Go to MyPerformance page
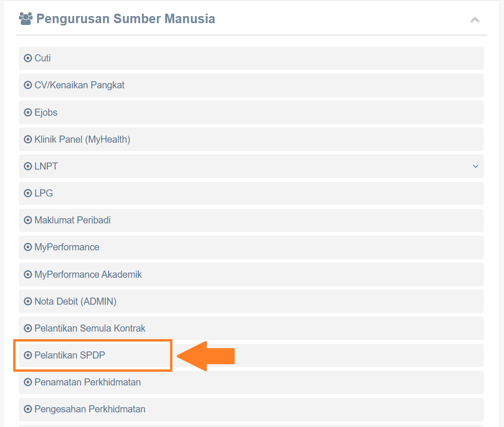The image size is (504, 427). (251, 247)
